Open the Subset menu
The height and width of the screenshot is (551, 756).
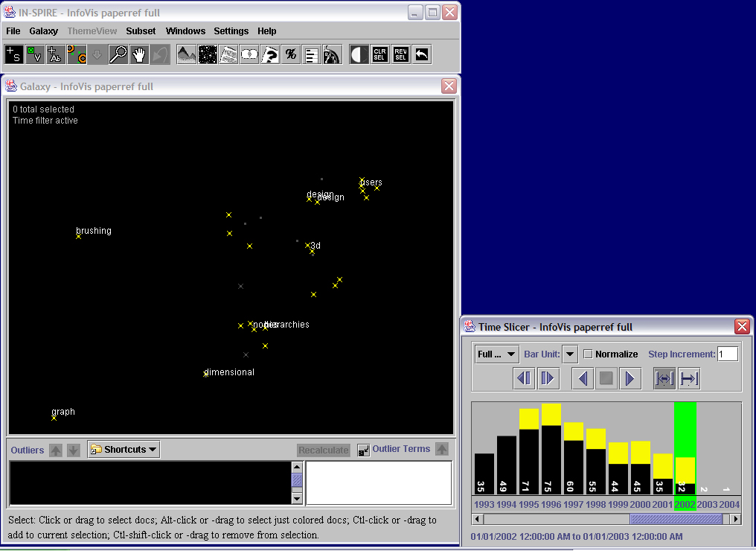pyautogui.click(x=141, y=31)
